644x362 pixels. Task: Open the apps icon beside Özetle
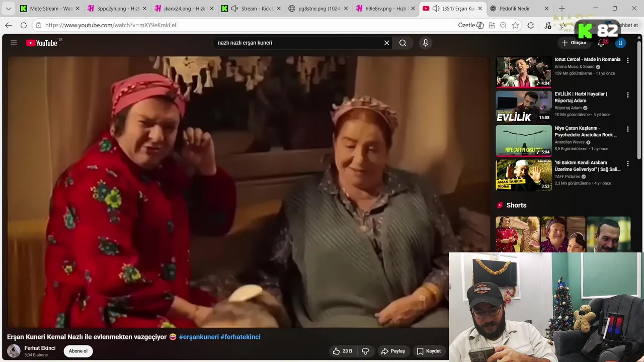click(492, 25)
